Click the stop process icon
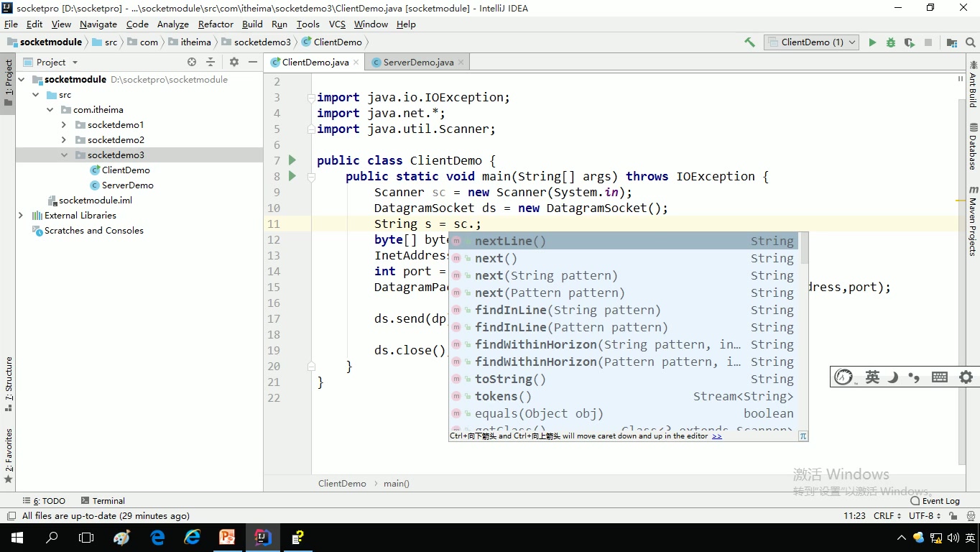 pyautogui.click(x=928, y=42)
